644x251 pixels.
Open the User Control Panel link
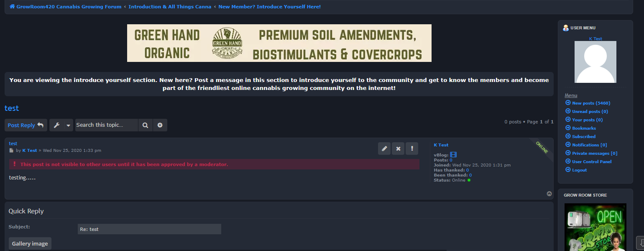591,161
